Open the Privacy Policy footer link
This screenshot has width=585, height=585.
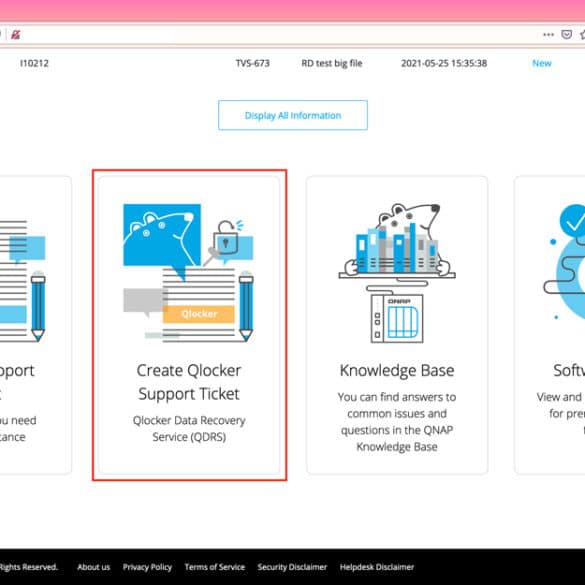coord(147,567)
